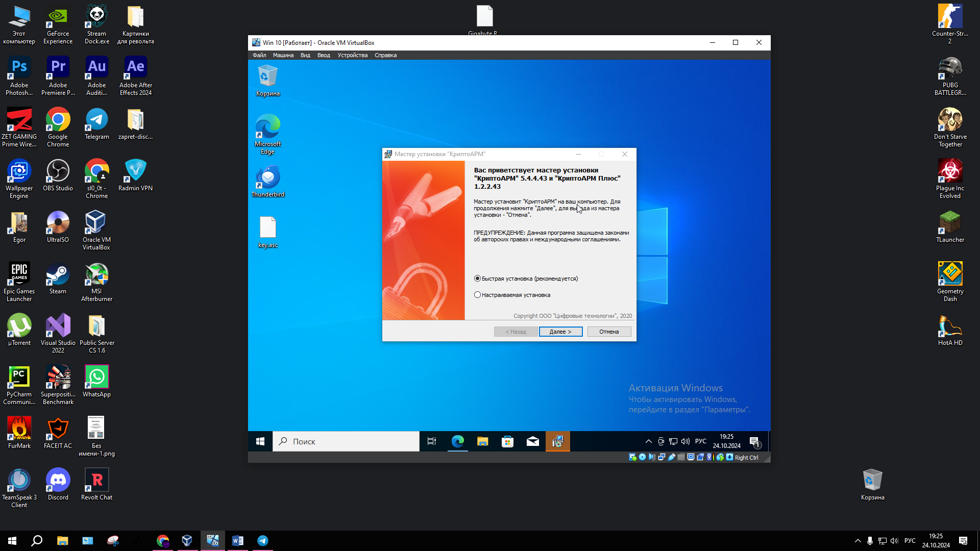Click the Right Ctrl host key indicator

746,458
